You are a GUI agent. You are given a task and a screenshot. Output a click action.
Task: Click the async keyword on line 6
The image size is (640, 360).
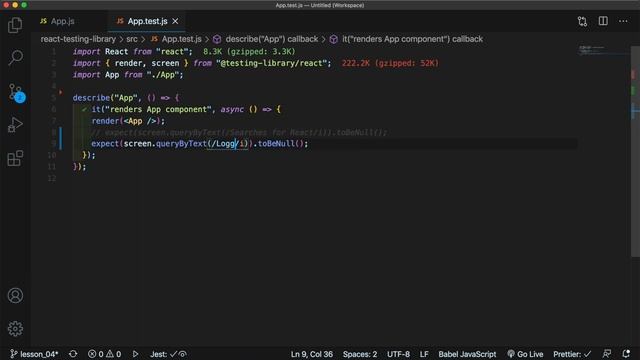[x=232, y=109]
